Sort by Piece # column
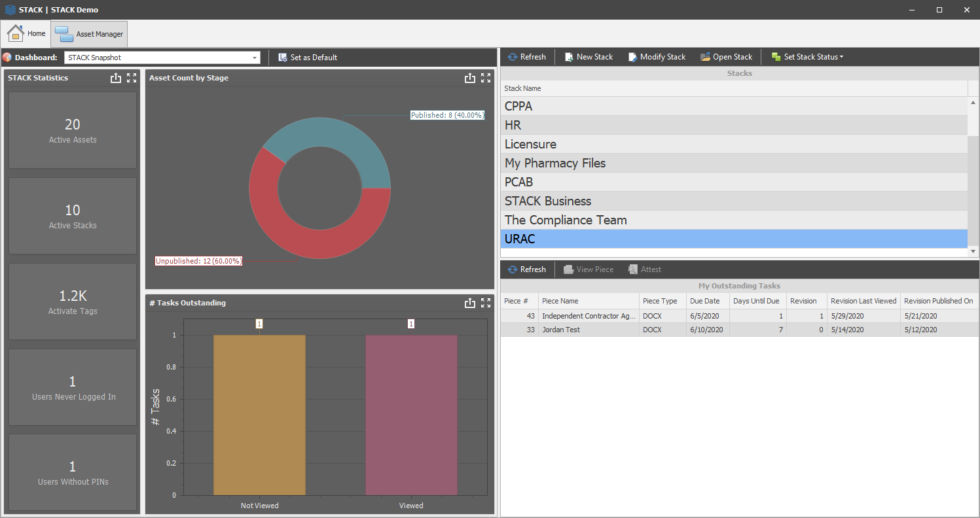This screenshot has width=980, height=518. 520,301
